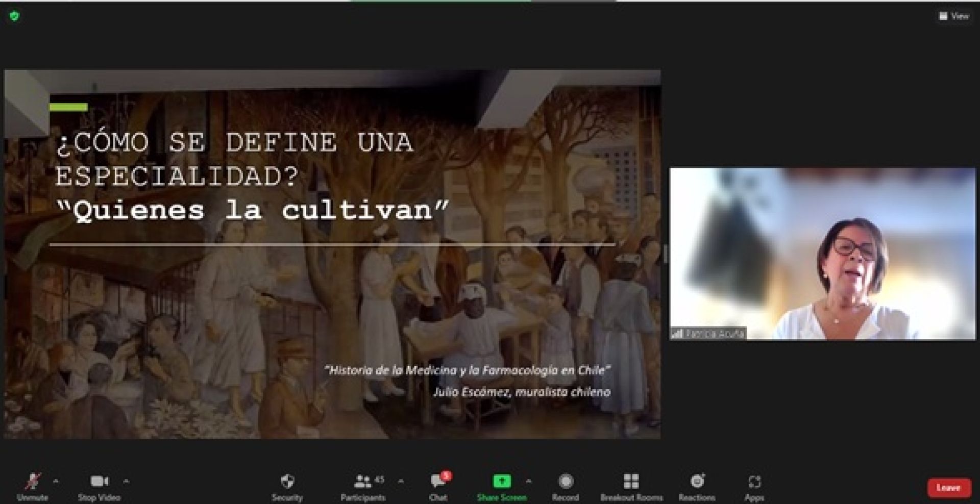Screen dimensions: 980x504
Task: Click the green Share Screen icon
Action: tap(501, 481)
